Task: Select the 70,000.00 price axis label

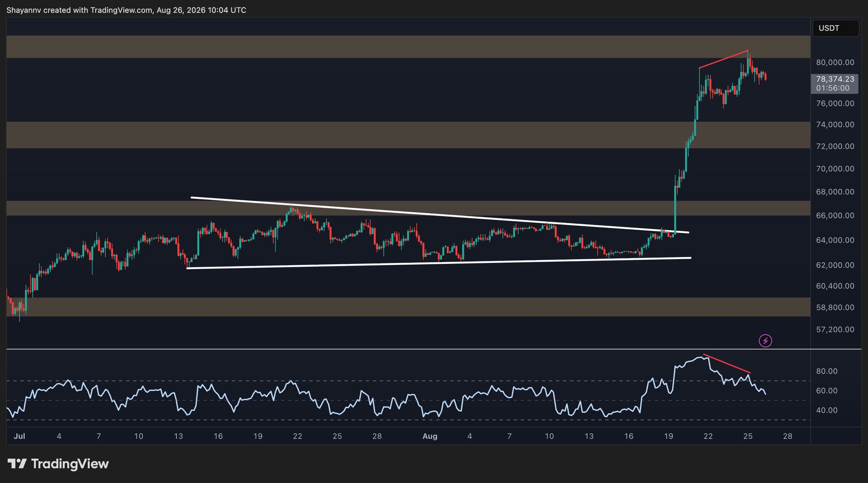Action: (835, 169)
